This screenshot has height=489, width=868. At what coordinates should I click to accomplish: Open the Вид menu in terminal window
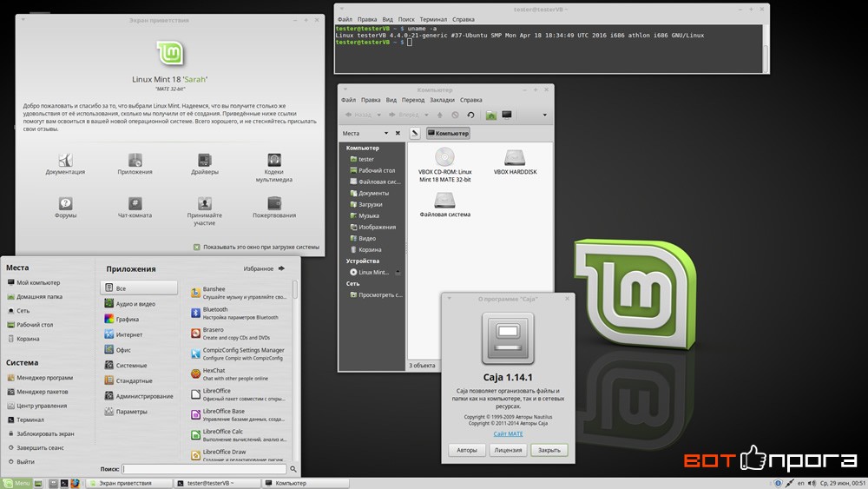pos(387,19)
